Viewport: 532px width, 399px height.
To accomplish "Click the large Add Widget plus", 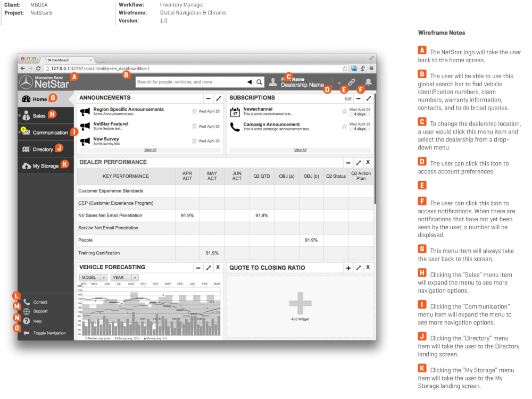I will (x=300, y=303).
